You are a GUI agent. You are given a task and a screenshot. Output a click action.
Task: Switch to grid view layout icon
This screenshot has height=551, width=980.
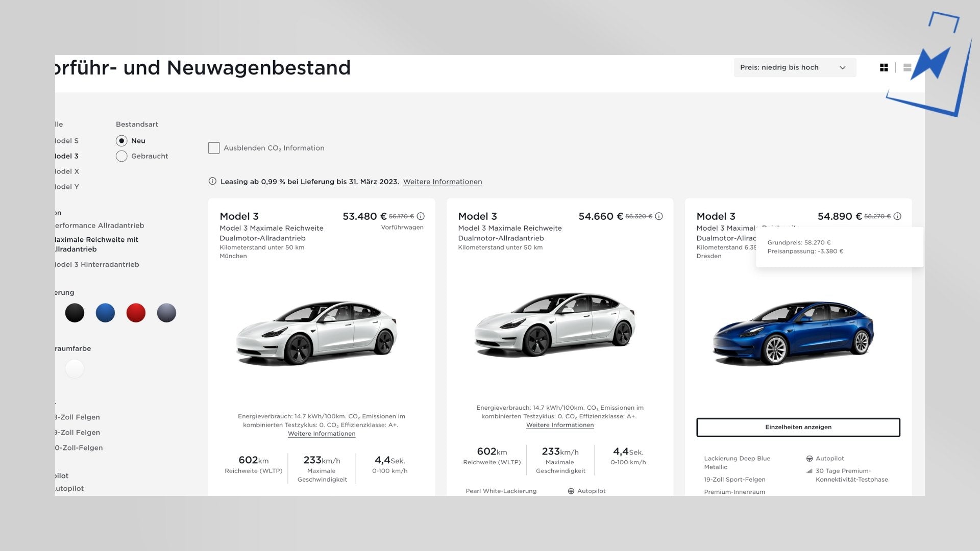(x=884, y=67)
